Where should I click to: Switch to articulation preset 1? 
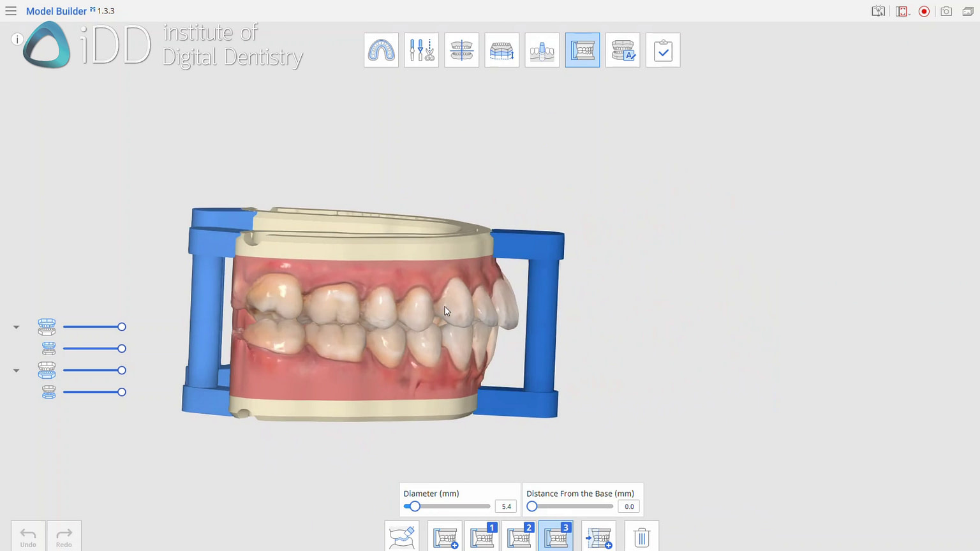click(x=482, y=536)
